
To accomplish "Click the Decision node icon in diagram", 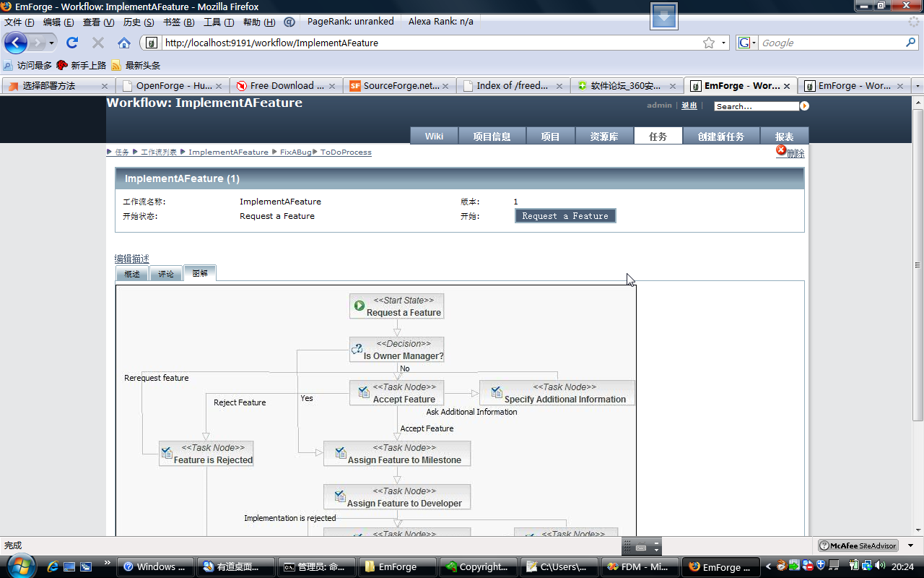I will (x=357, y=350).
